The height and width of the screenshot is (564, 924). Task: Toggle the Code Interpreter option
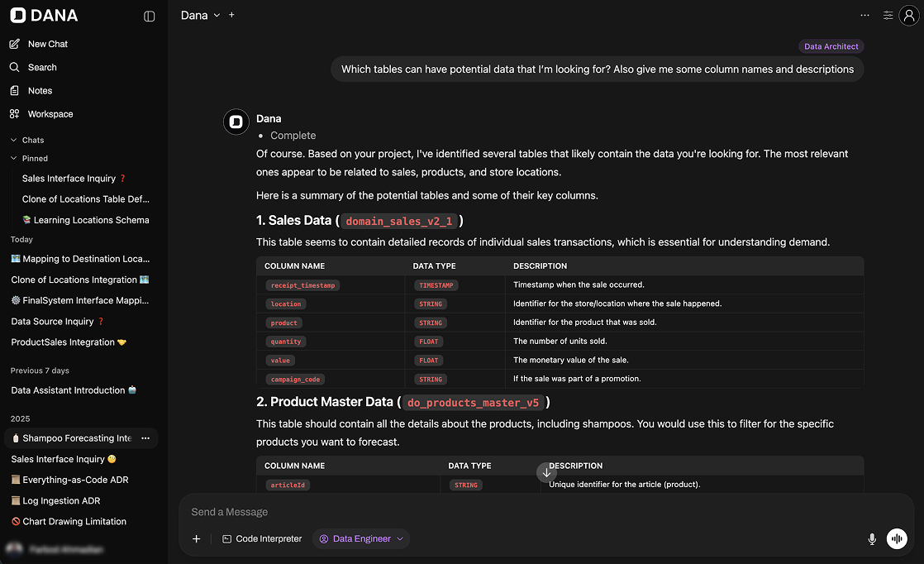262,539
